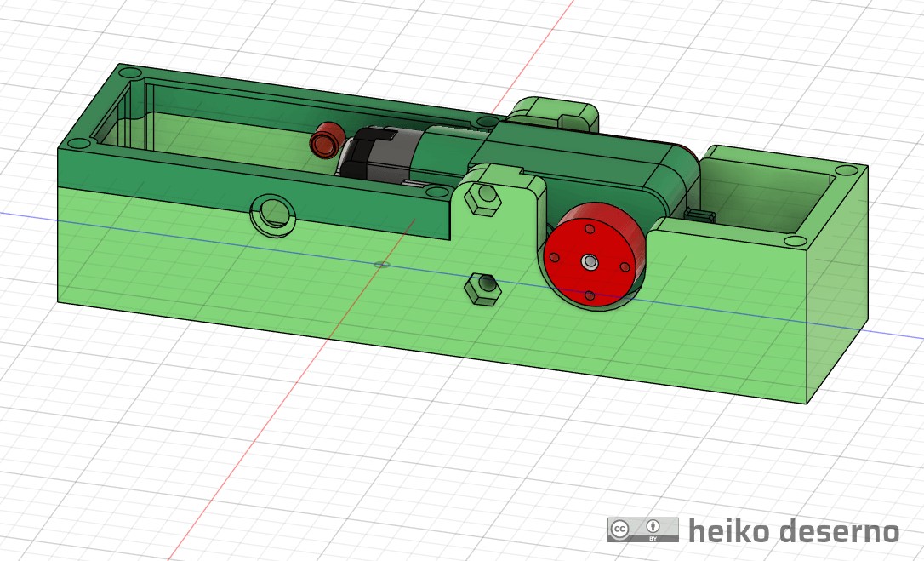
Task: Select the small connector beside the gearbox
Action: [701, 216]
